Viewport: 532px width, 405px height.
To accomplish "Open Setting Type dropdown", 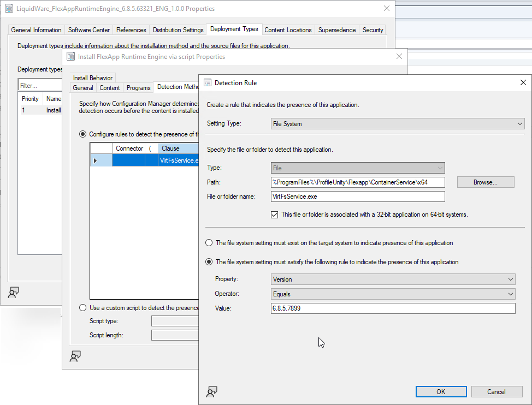I will pos(398,124).
